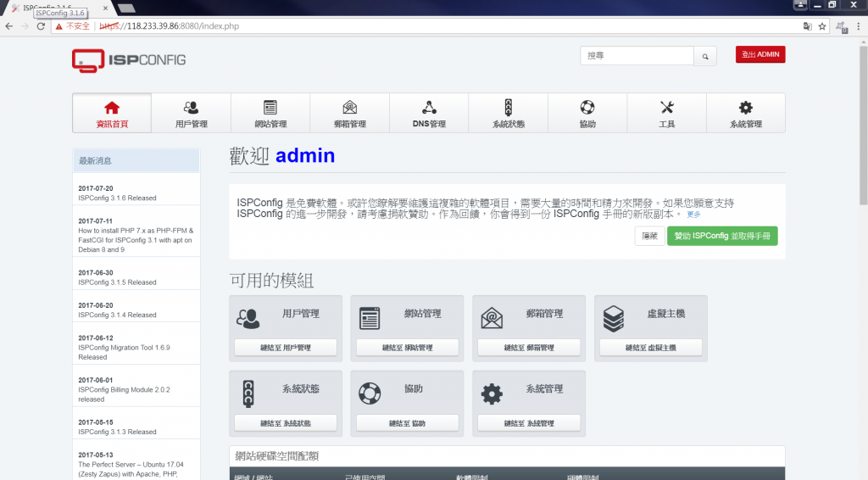This screenshot has width=868, height=480.
Task: Click the 隱藏 hide button
Action: (x=649, y=236)
